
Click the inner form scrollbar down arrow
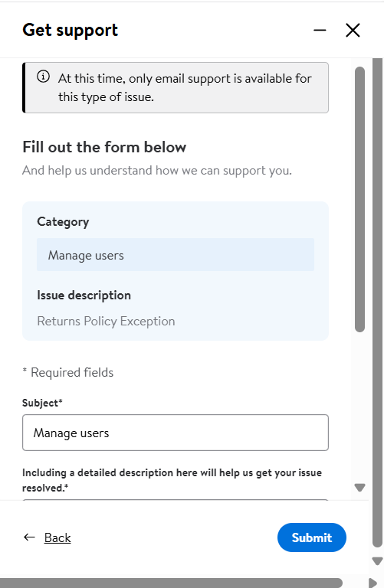(359, 488)
